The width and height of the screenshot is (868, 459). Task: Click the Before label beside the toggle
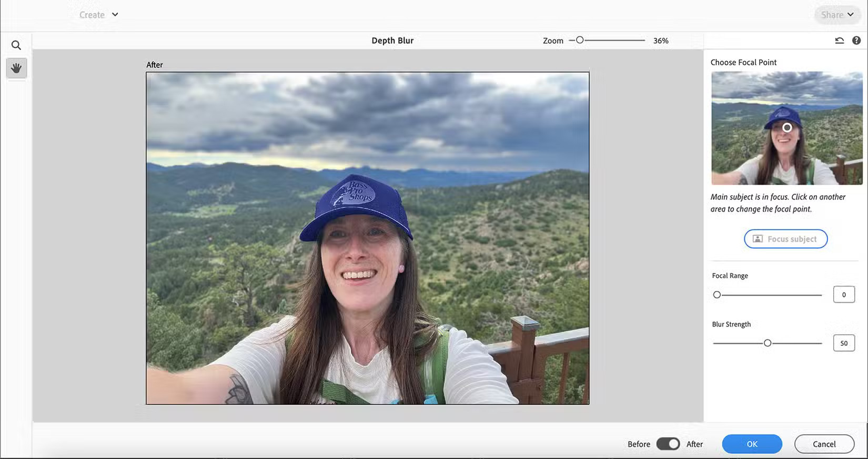(x=639, y=444)
